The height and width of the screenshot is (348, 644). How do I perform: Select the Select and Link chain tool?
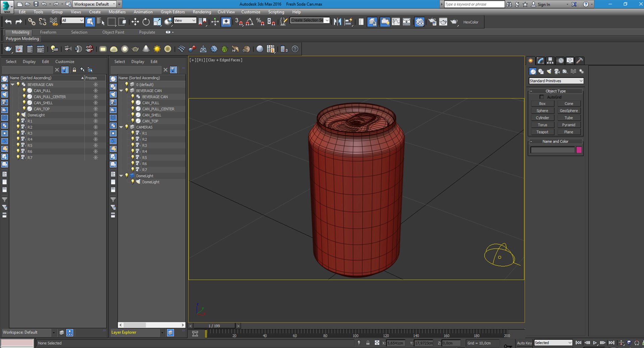point(32,22)
